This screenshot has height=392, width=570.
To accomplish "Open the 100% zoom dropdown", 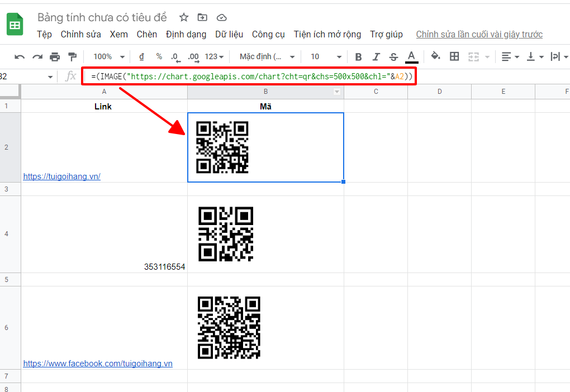I will (108, 56).
